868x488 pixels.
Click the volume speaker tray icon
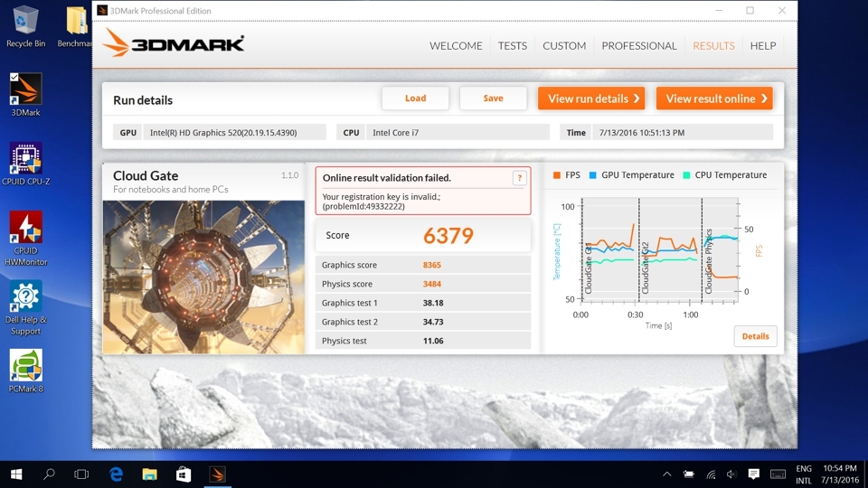[731, 474]
